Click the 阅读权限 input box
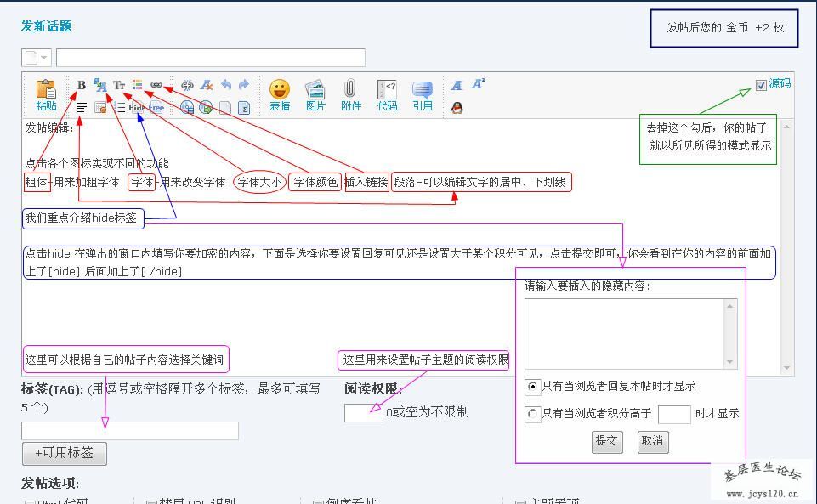This screenshot has width=817, height=504. coord(363,413)
